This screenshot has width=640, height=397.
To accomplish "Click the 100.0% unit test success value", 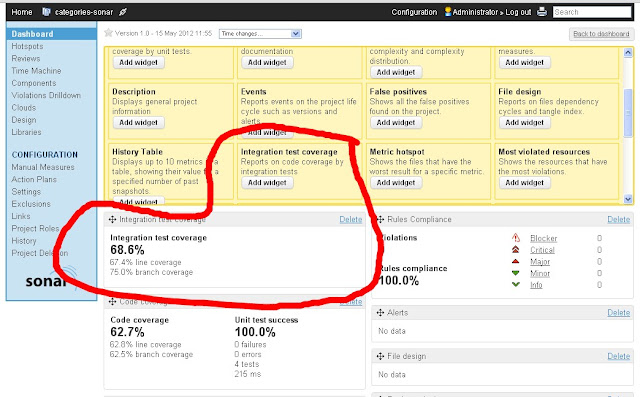I will (x=255, y=332).
